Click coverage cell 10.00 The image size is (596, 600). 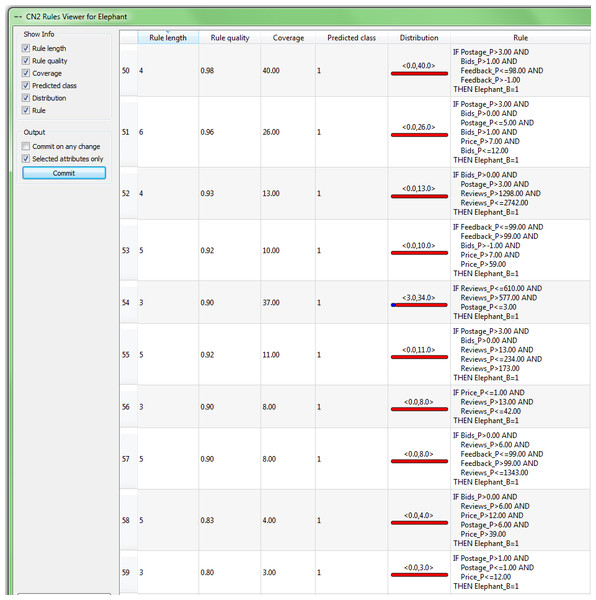pyautogui.click(x=288, y=250)
